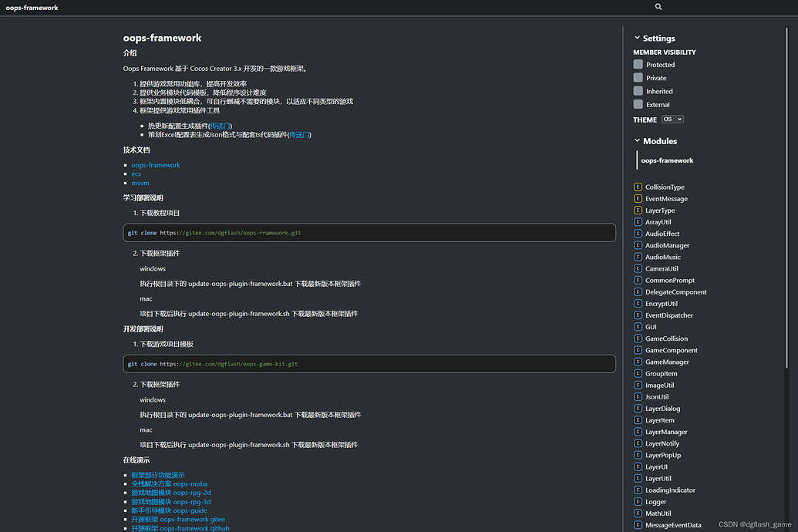Screen dimensions: 798x532
Task: Click the enum icon beside CollisionType
Action: tap(639, 187)
